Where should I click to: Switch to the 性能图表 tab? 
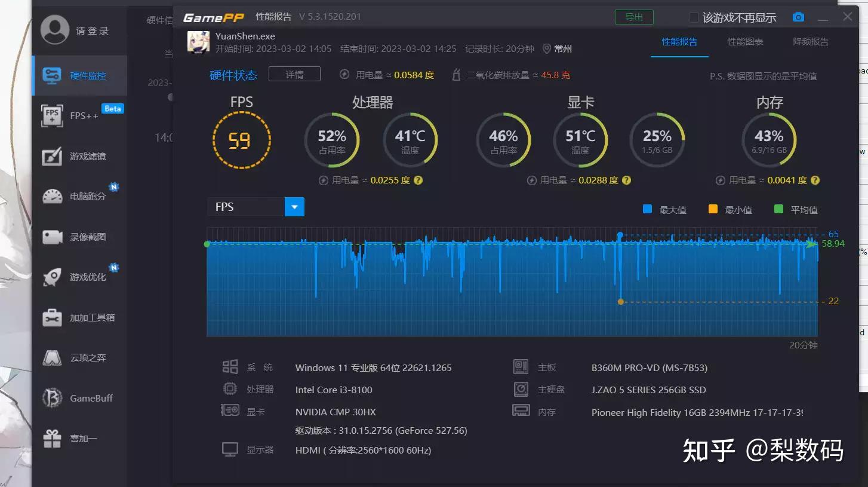744,41
